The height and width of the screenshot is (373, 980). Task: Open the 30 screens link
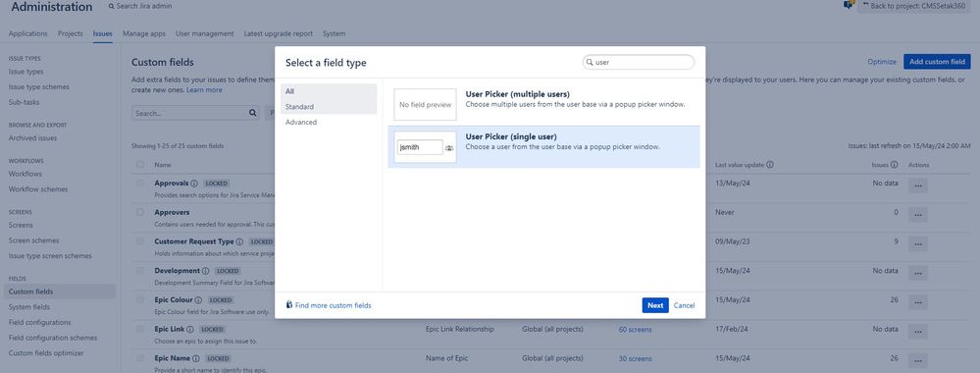coord(635,358)
